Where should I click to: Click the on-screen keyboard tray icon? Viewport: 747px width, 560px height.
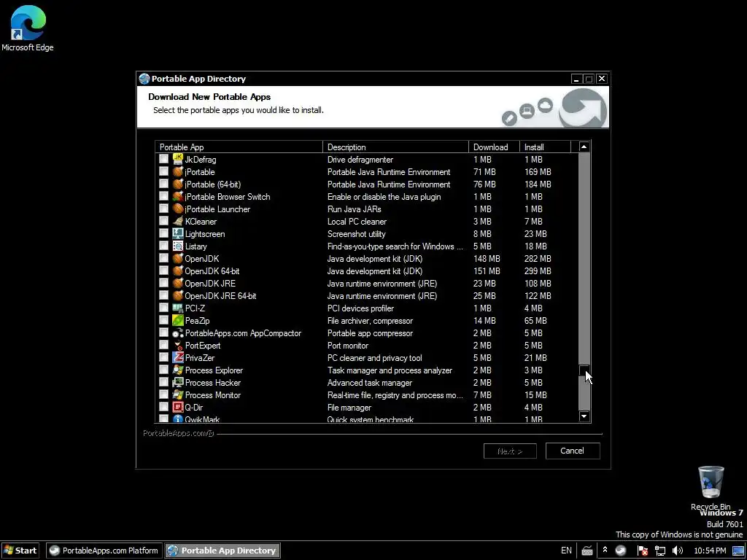tap(587, 551)
